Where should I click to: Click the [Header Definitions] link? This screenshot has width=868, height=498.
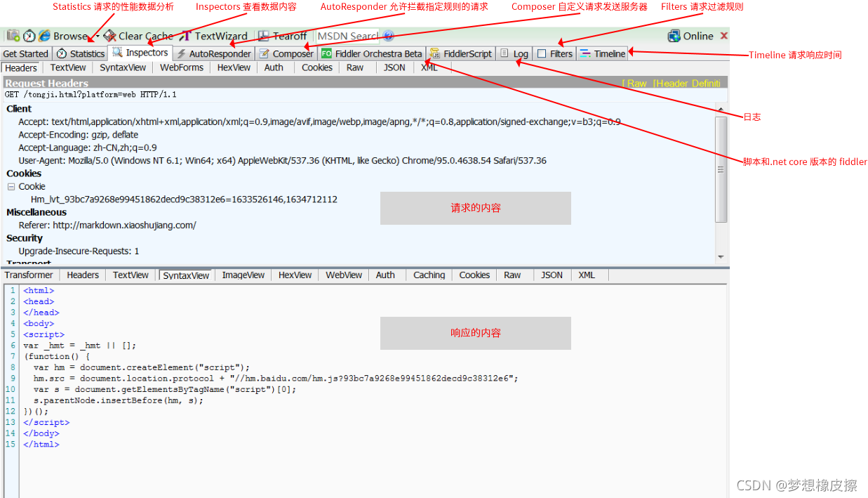click(686, 83)
